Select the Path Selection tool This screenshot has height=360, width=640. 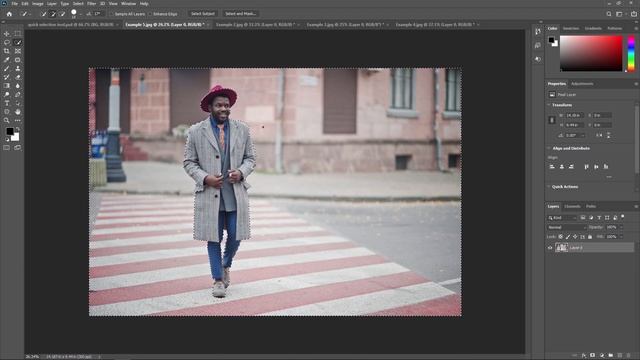pyautogui.click(x=18, y=103)
